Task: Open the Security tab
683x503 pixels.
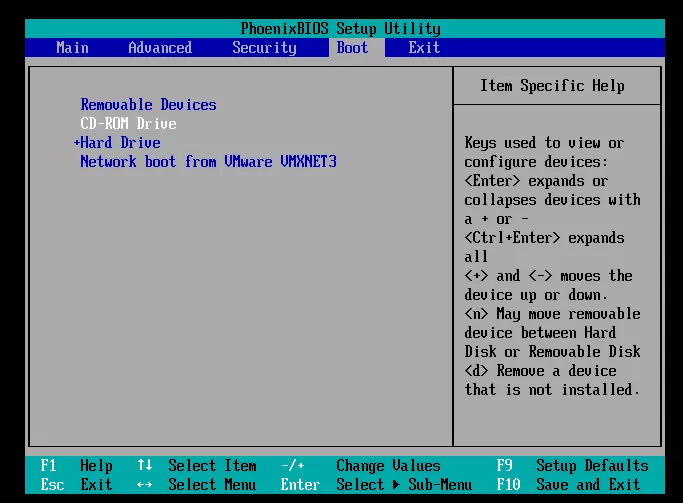Action: tap(264, 48)
